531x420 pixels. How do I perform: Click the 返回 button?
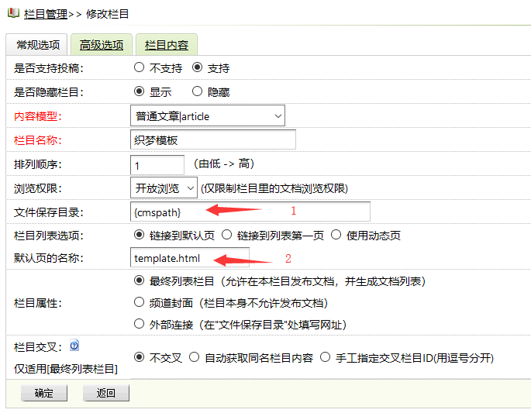[x=106, y=393]
